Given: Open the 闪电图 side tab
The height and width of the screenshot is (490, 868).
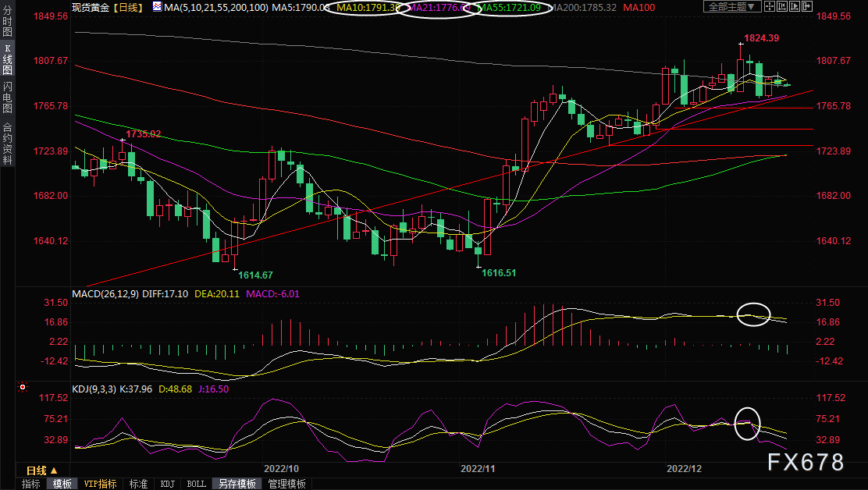Looking at the screenshot, I should 7,98.
